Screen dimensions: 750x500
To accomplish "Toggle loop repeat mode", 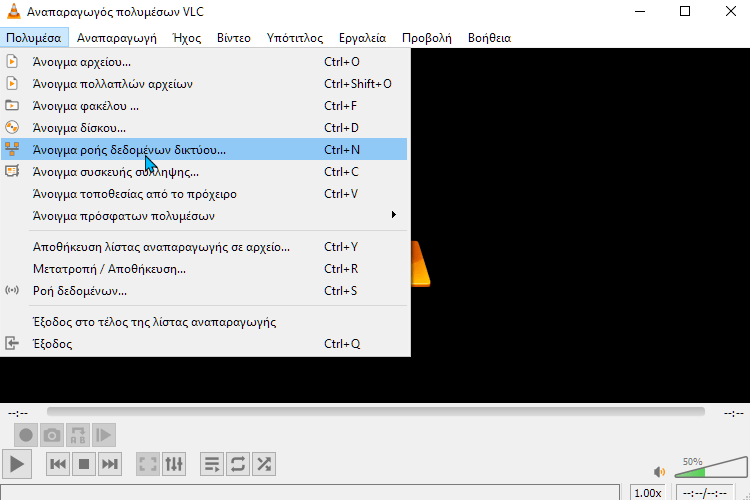I will tap(238, 464).
